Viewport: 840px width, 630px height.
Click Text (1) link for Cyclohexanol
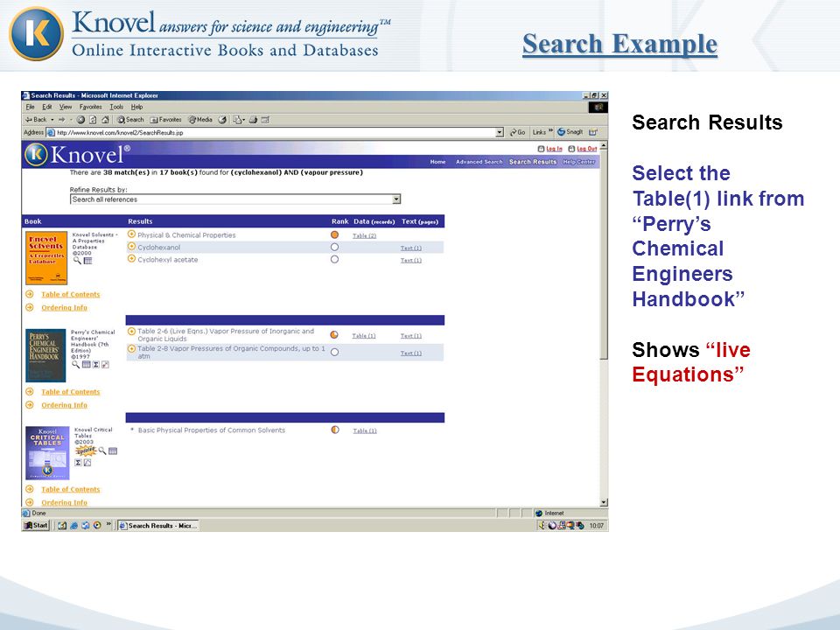[x=411, y=248]
